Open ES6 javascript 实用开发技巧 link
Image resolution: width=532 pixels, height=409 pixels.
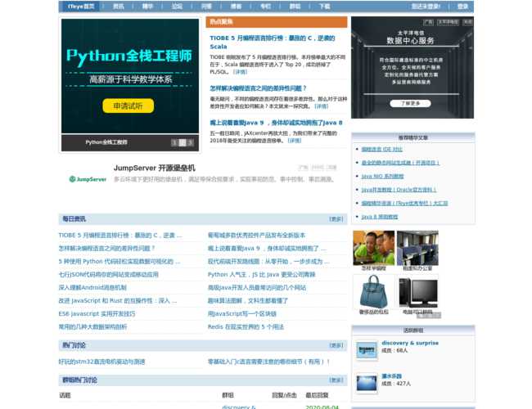[97, 313]
